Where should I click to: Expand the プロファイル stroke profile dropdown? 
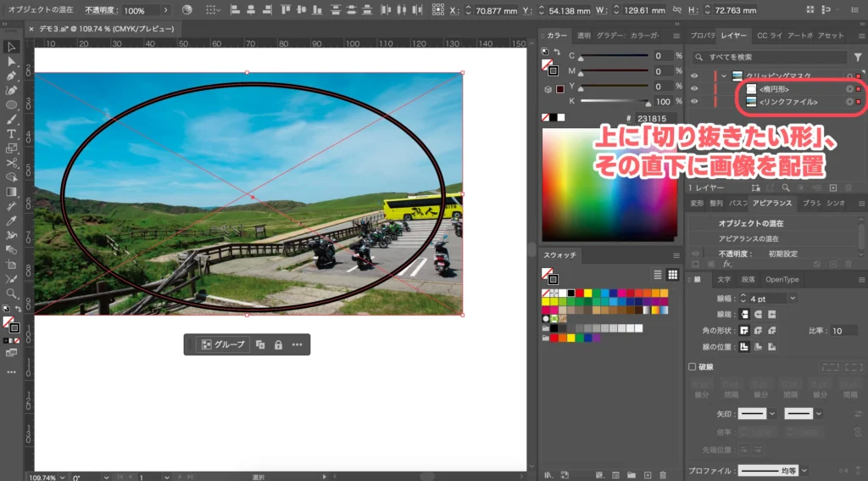pos(804,470)
